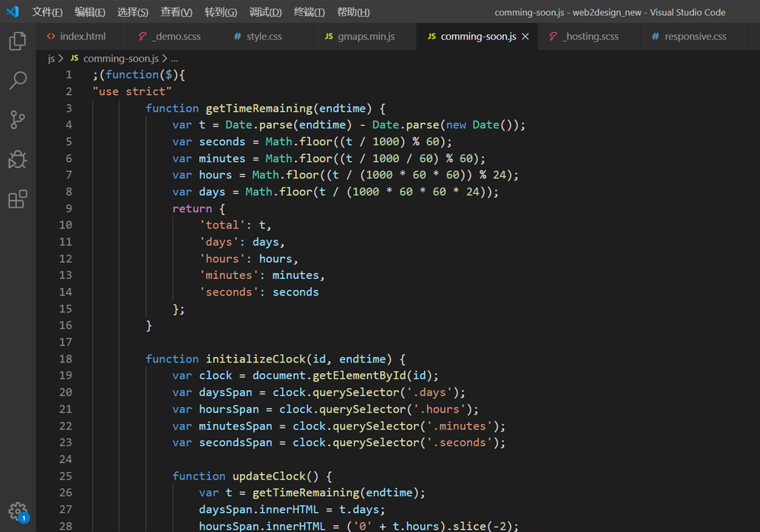Click line number 25 in gutter

coord(66,476)
